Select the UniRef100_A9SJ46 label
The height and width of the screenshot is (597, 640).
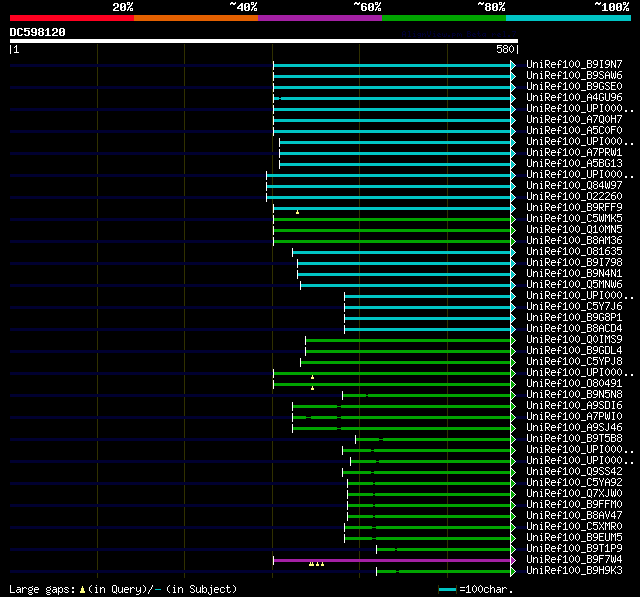point(574,428)
